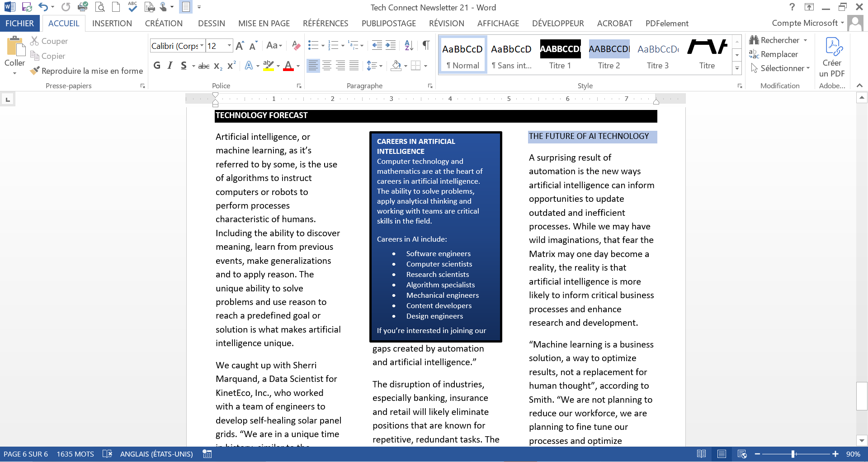Screen dimensions: 868x462
Task: Switch to the CRÉATION tab
Action: pos(164,24)
